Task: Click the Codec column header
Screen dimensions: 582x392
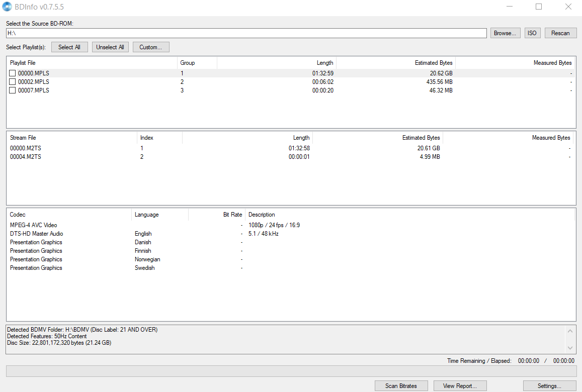Action: 69,215
